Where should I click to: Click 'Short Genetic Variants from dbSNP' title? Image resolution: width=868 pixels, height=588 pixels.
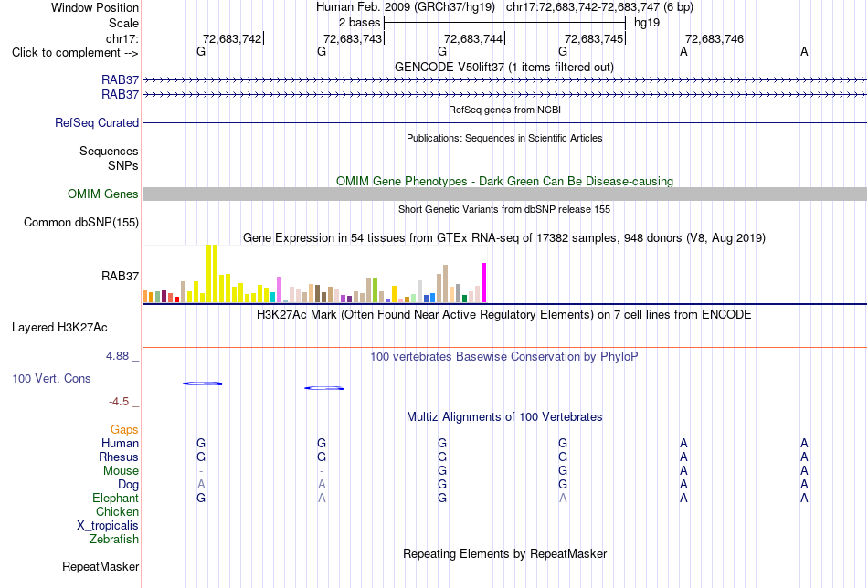click(x=504, y=209)
